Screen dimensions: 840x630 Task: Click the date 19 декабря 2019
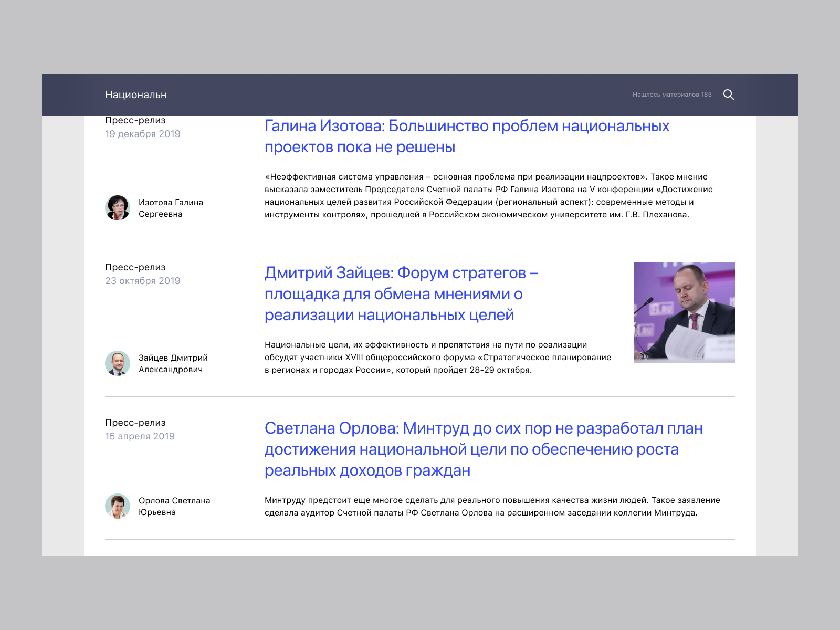point(142,134)
